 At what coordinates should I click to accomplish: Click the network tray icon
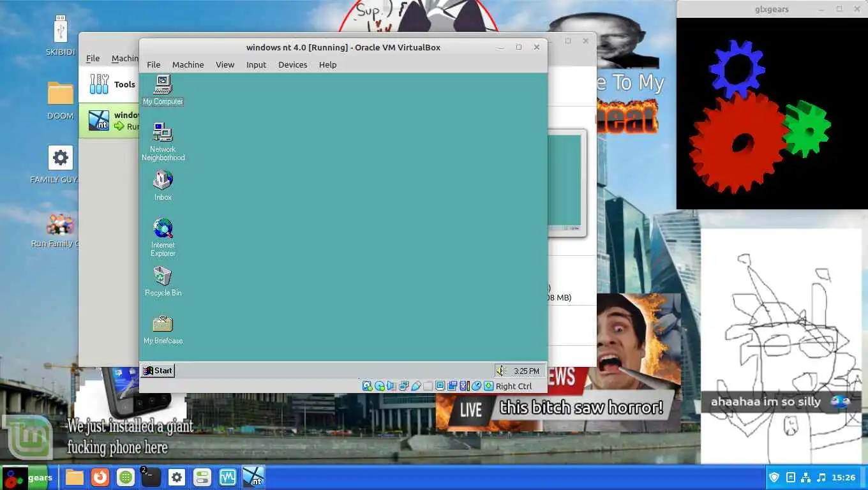tap(805, 477)
